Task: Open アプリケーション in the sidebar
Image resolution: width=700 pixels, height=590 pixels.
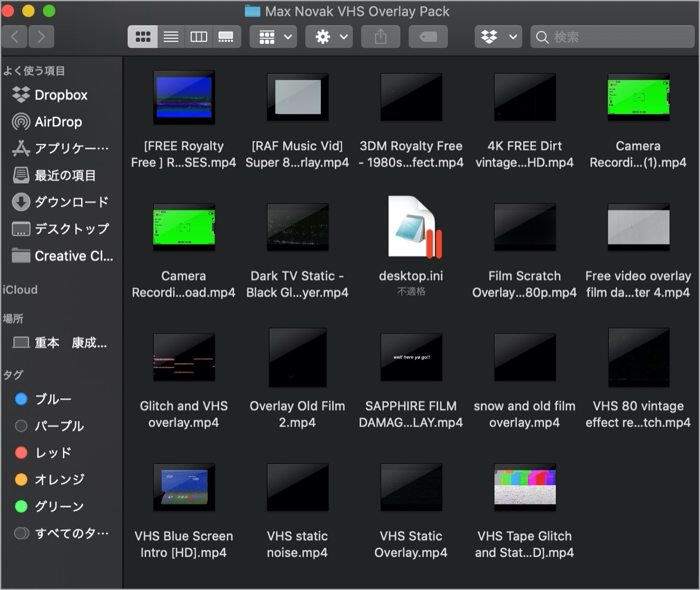Action: point(61,149)
